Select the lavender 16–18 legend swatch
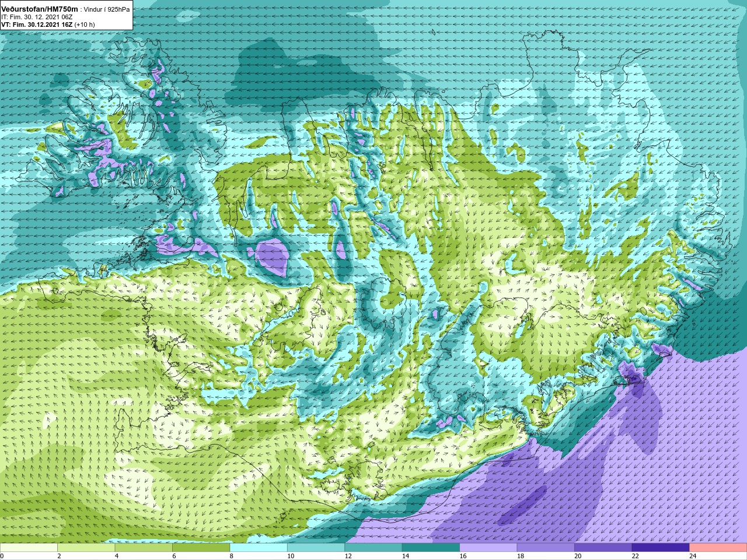Image resolution: width=747 pixels, height=560 pixels. 488,548
